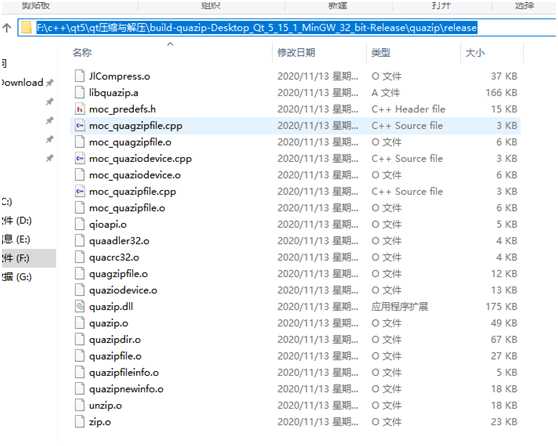Click the 175 KB size of quazip.dll

coord(501,306)
